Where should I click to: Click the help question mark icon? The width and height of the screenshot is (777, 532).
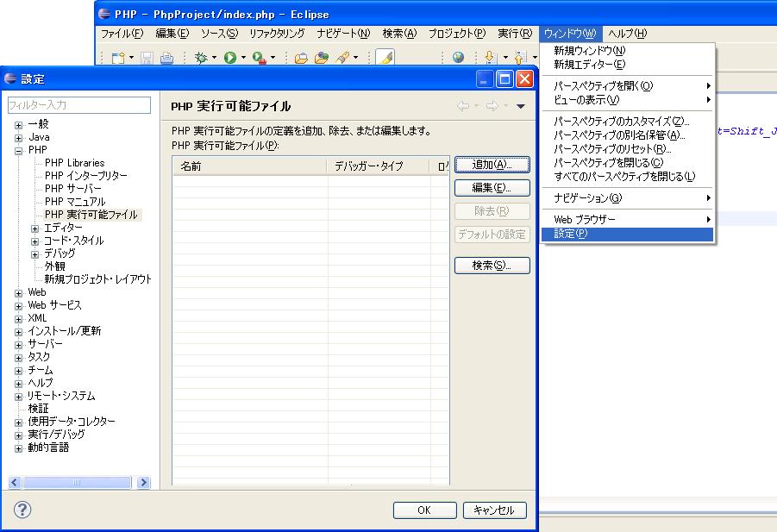pos(22,510)
